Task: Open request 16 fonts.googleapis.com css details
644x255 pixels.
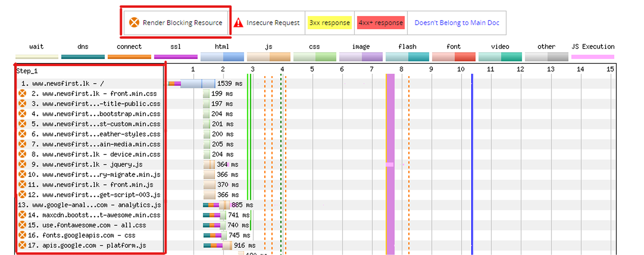Action: pos(82,235)
